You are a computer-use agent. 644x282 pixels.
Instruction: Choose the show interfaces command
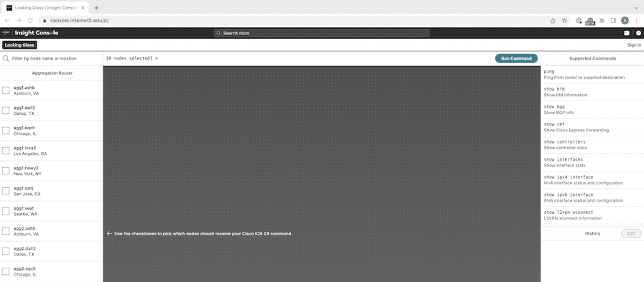[x=592, y=162]
